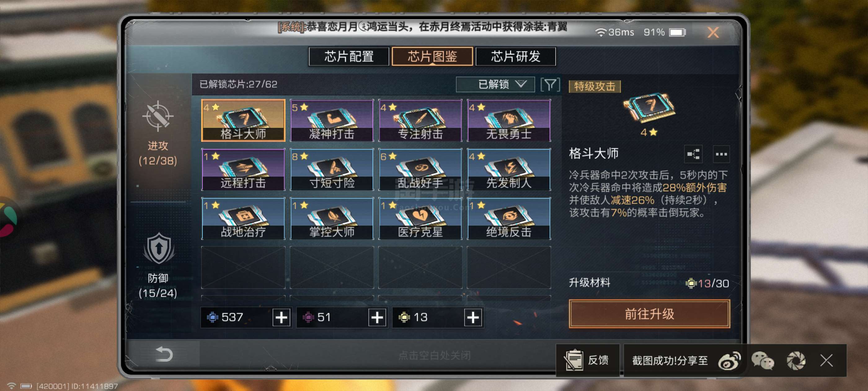Switch to the 芯片研发 tab

515,56
